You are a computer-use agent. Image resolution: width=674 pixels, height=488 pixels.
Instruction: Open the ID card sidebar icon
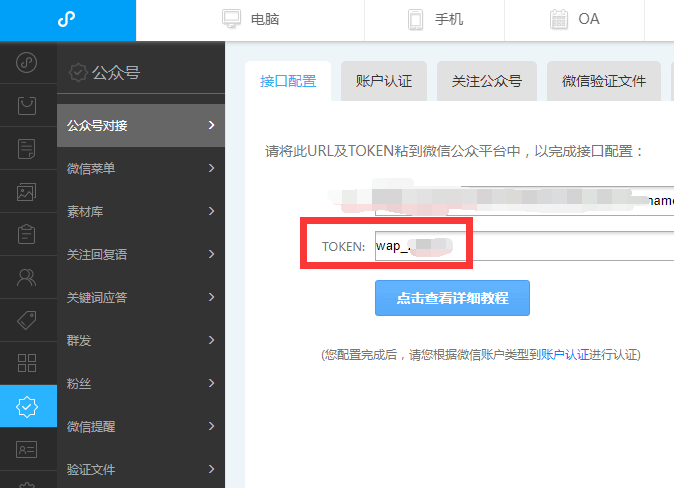[x=27, y=449]
